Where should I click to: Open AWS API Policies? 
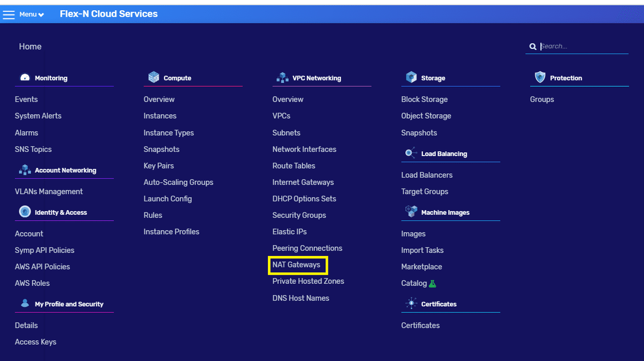[42, 267]
